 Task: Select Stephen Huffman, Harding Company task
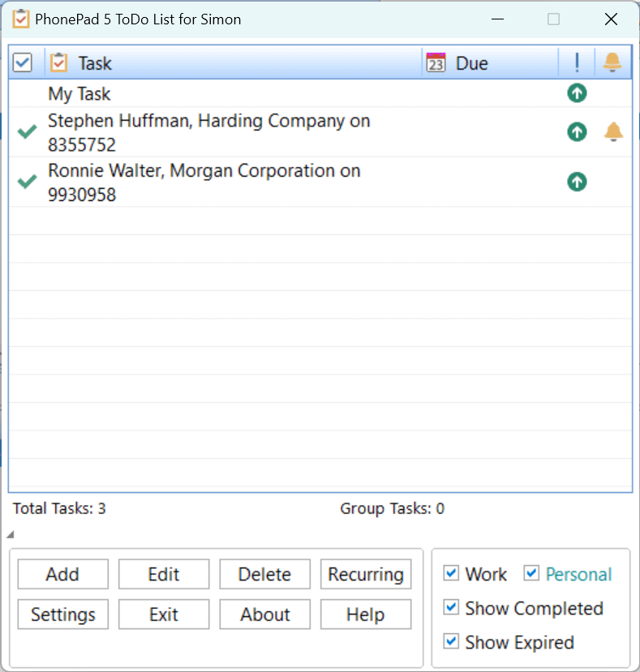tap(320, 132)
